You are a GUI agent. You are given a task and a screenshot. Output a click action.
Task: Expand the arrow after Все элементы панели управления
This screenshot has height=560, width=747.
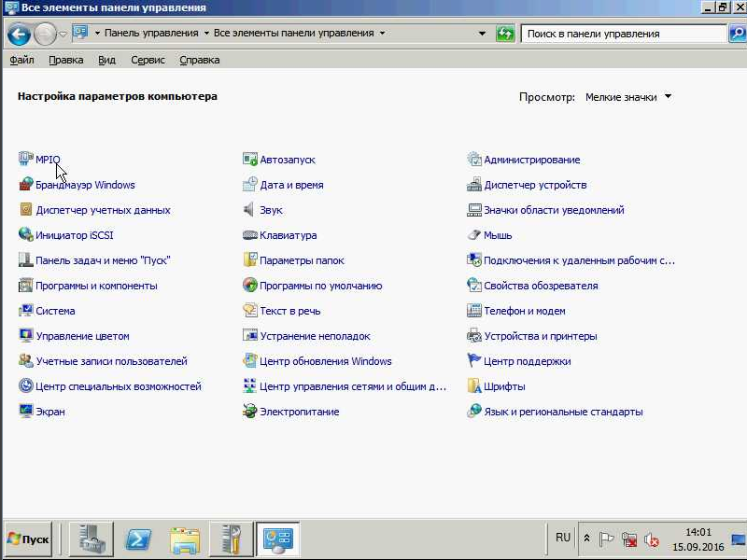pyautogui.click(x=382, y=33)
